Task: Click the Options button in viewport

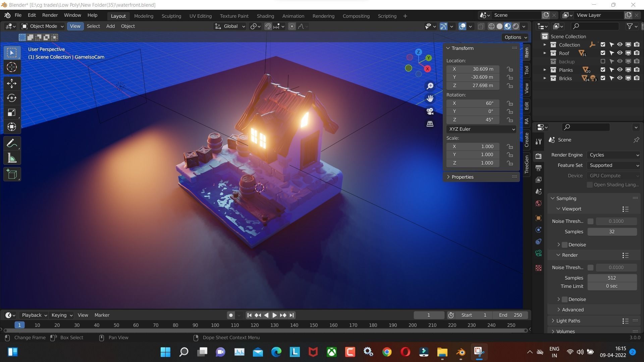Action: tap(516, 37)
